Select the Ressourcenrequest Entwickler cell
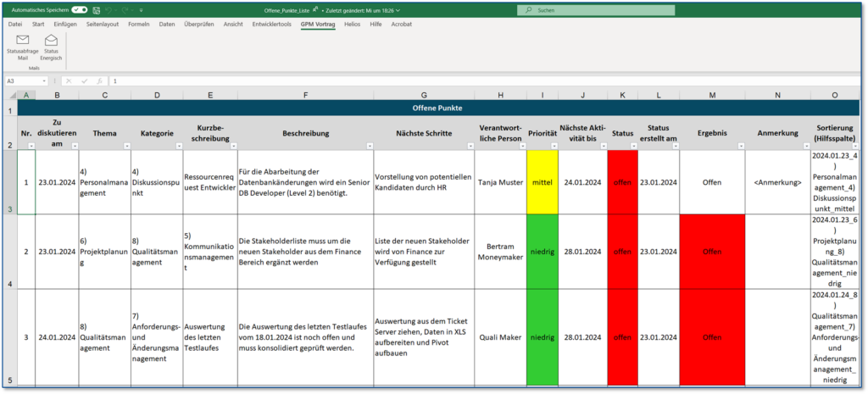This screenshot has width=868, height=394. [x=210, y=182]
